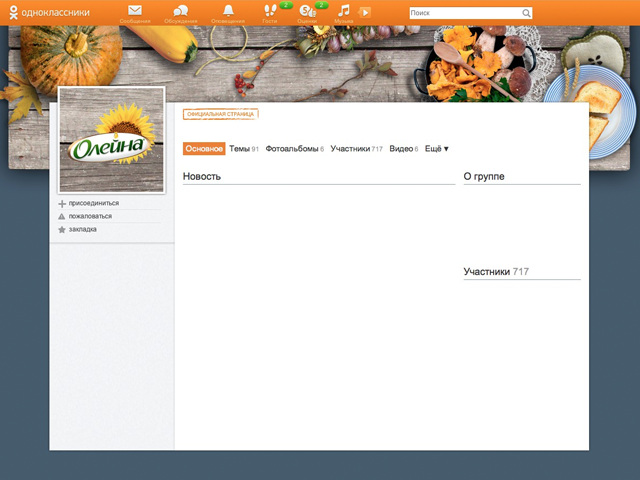The image size is (640, 480).
Task: Click the О группе section heading
Action: pyautogui.click(x=484, y=176)
